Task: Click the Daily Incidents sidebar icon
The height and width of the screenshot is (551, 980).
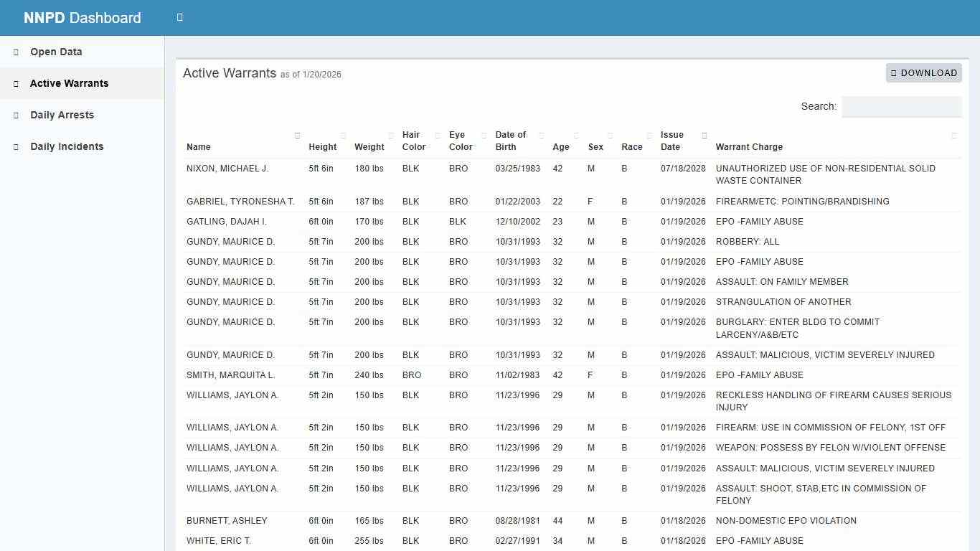Action: click(16, 146)
